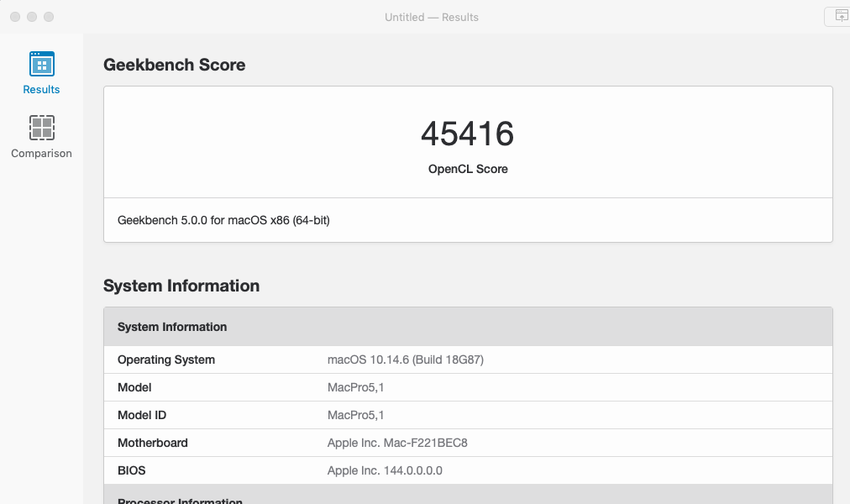Click the MacPro5,1 value in Model ID row
850x504 pixels.
coord(355,415)
